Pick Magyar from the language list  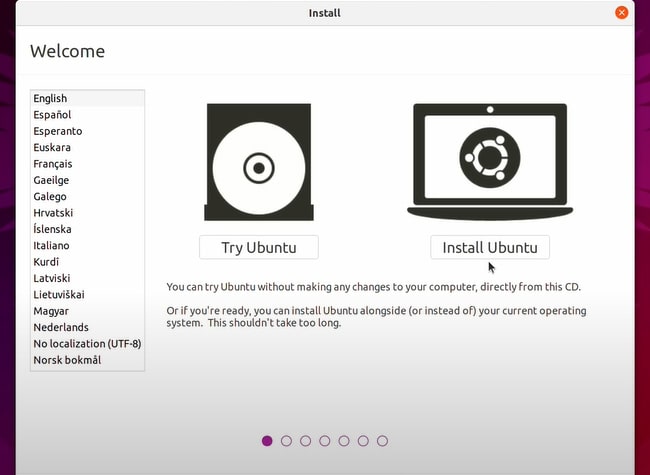(x=87, y=311)
